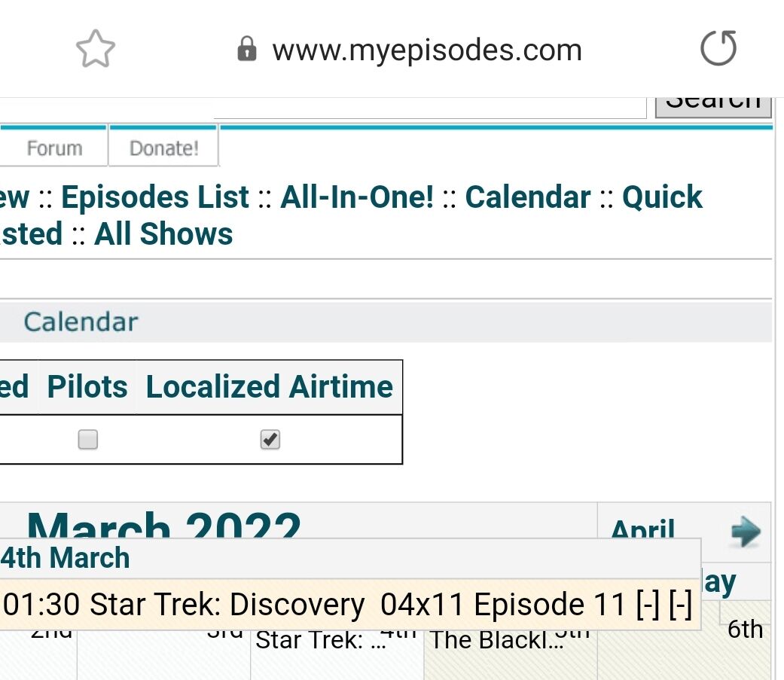784x680 pixels.
Task: Open the Donate! tab
Action: [163, 148]
